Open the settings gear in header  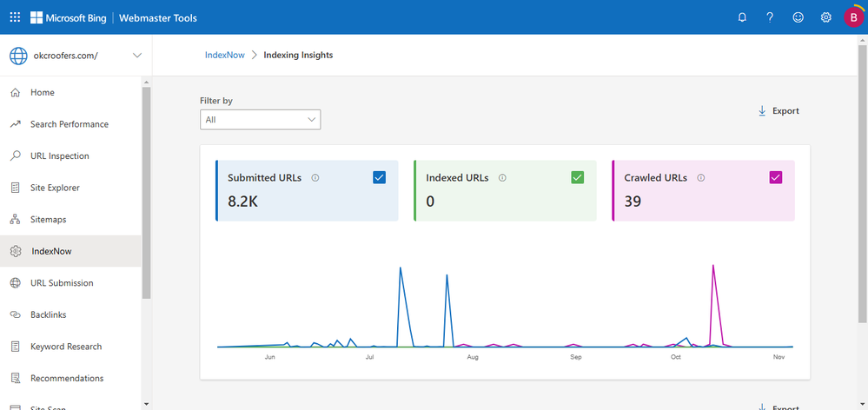[826, 17]
